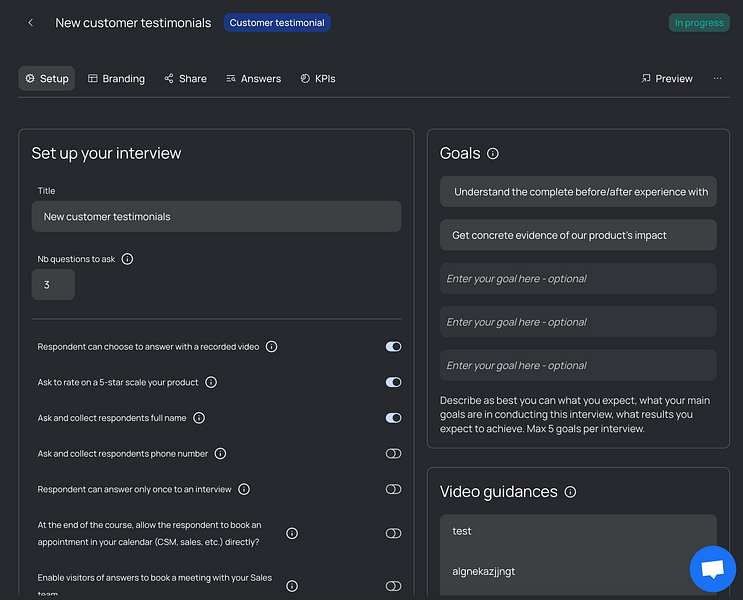Open the KPIs tab

pyautogui.click(x=318, y=79)
